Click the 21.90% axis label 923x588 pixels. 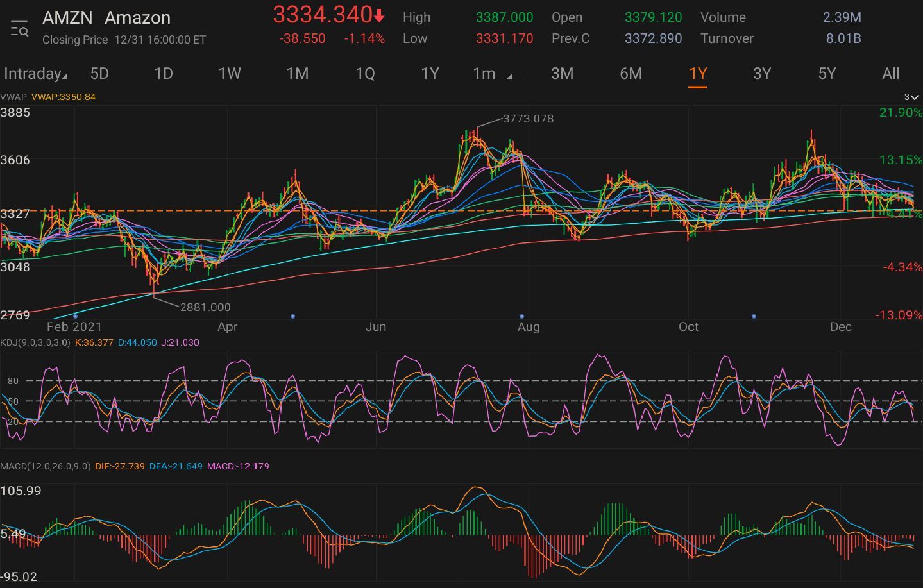[x=901, y=112]
